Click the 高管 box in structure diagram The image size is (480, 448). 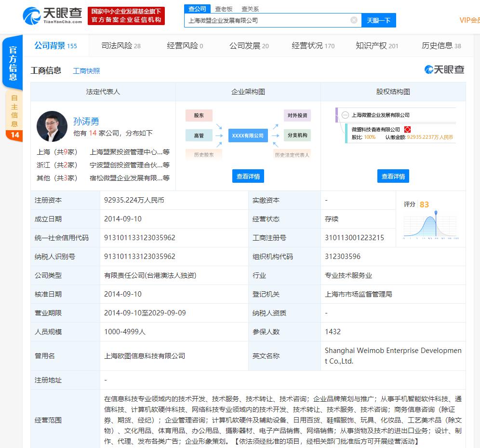199,136
